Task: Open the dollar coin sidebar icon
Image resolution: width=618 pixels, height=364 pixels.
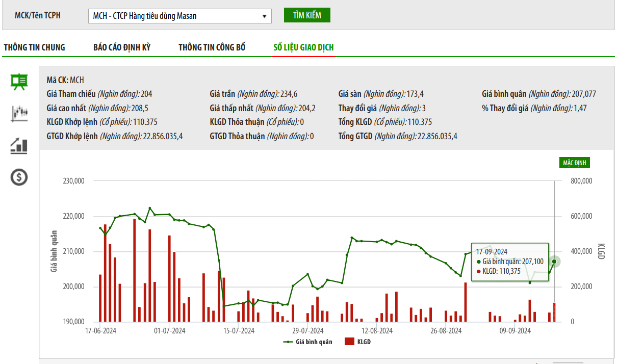Action: click(x=19, y=177)
